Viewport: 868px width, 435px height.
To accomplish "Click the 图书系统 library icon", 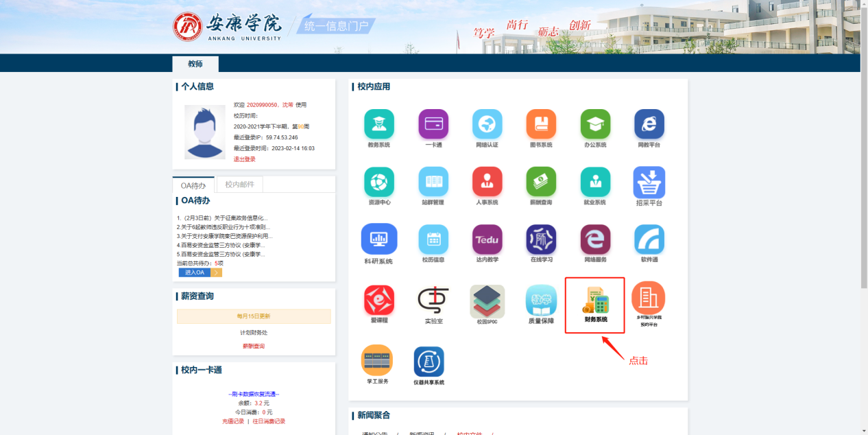I will [x=541, y=124].
